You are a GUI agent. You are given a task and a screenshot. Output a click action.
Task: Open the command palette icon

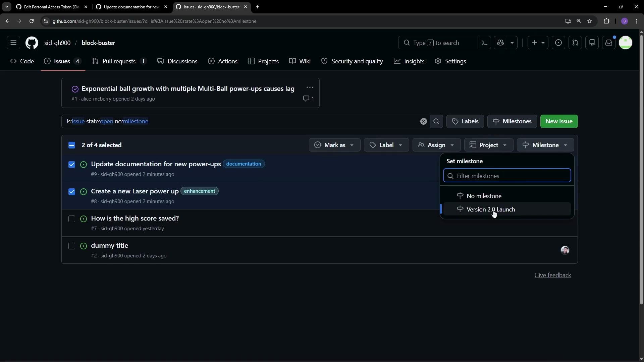[x=484, y=43]
